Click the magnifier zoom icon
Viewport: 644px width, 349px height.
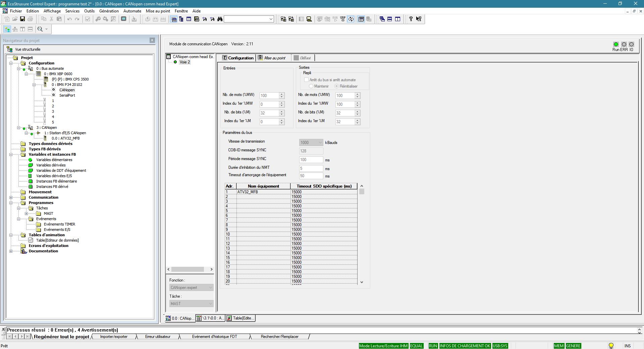(x=40, y=29)
